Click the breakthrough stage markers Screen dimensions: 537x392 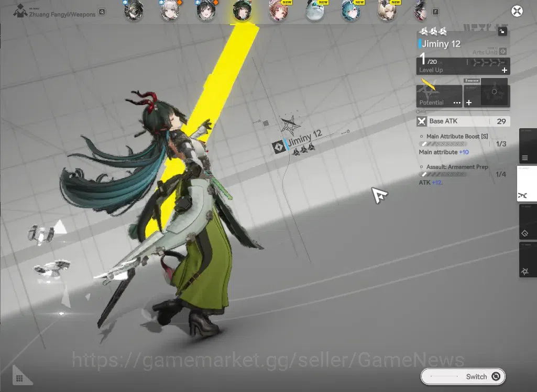coord(489,62)
